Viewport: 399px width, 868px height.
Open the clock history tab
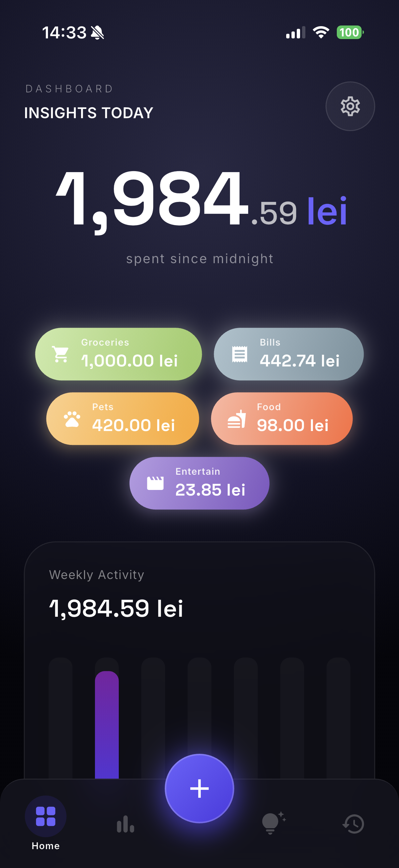click(x=353, y=824)
